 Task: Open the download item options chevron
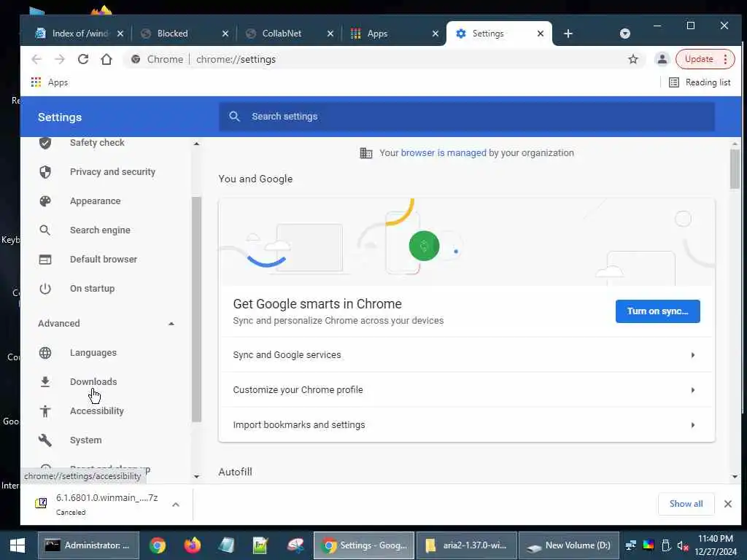[176, 505]
